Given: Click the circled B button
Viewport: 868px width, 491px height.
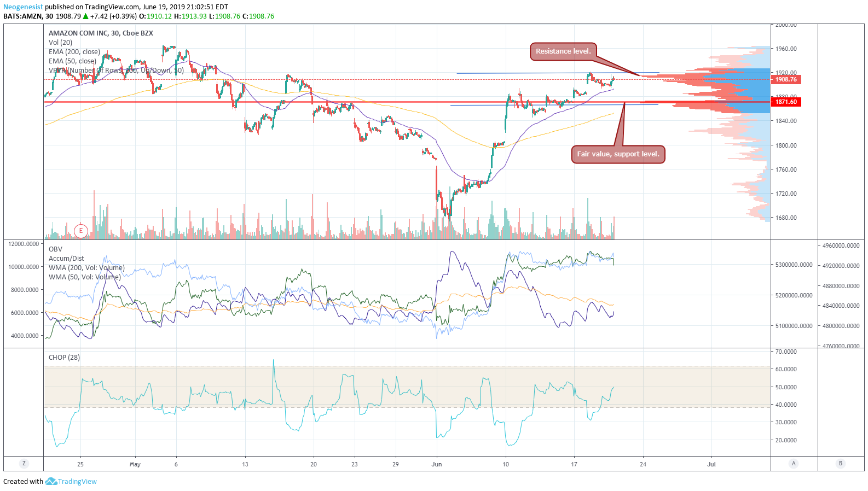Looking at the screenshot, I should [x=841, y=464].
